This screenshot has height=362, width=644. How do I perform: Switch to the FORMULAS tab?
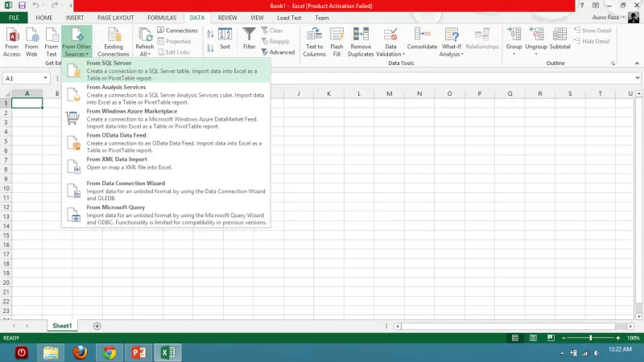coord(162,18)
